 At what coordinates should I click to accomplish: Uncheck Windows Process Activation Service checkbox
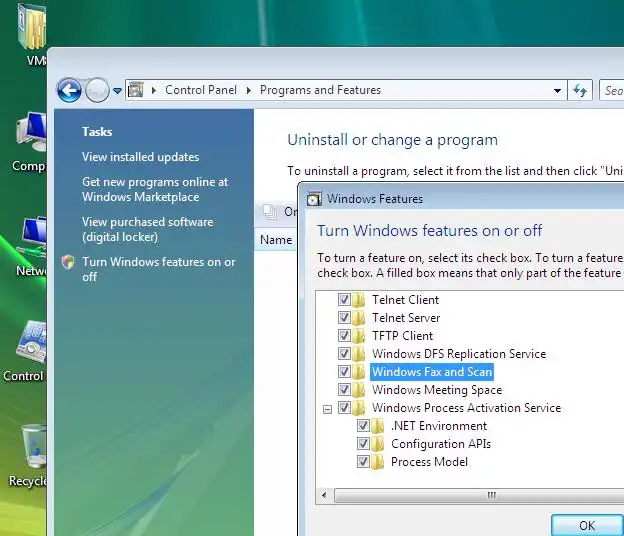(x=344, y=407)
